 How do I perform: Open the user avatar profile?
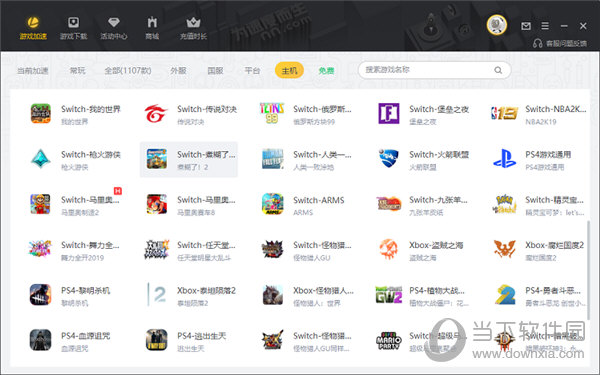pos(497,25)
